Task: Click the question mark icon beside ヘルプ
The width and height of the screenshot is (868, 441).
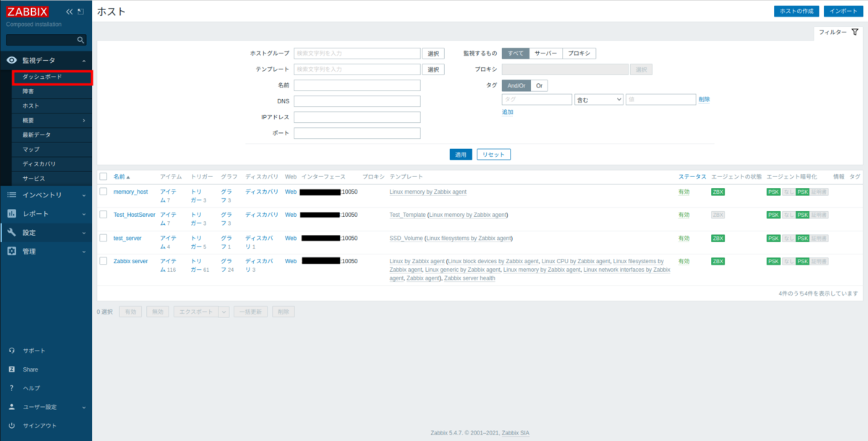Action: (12, 388)
